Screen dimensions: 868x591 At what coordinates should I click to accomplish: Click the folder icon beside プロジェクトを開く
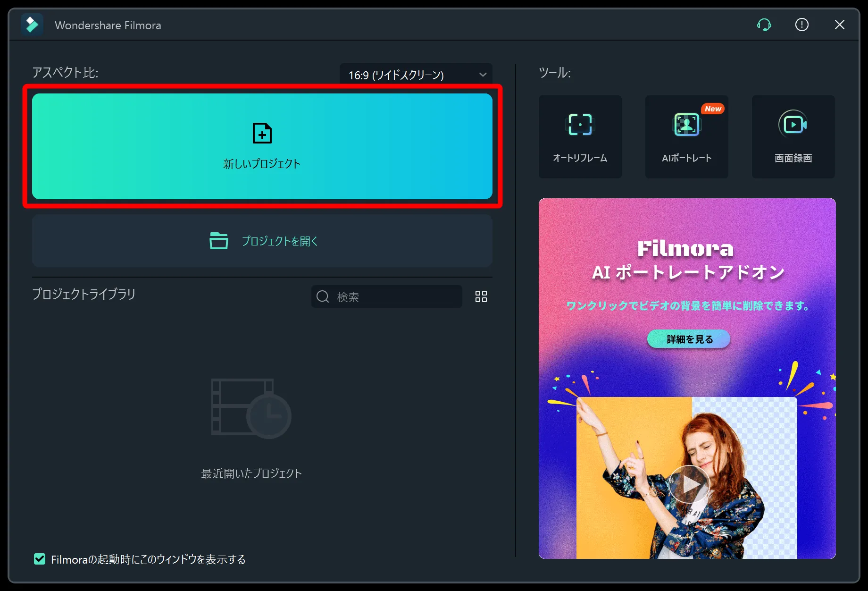coord(218,241)
